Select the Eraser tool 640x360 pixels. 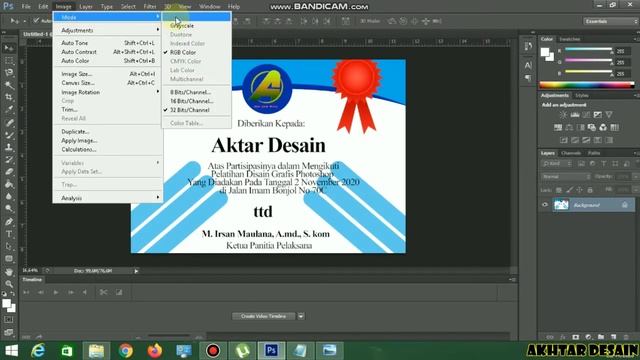[9, 171]
